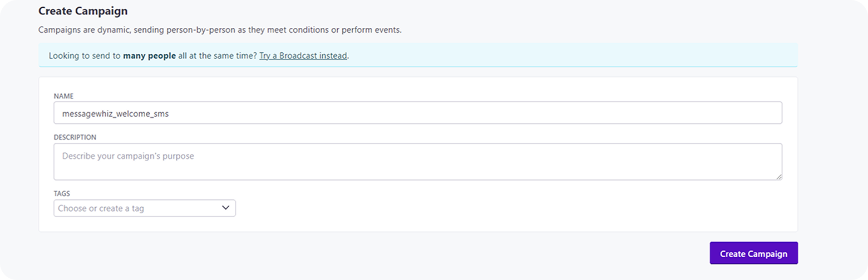Click the Describe your campaign's purpose placeholder
Viewport: 868px width, 280px height.
128,156
